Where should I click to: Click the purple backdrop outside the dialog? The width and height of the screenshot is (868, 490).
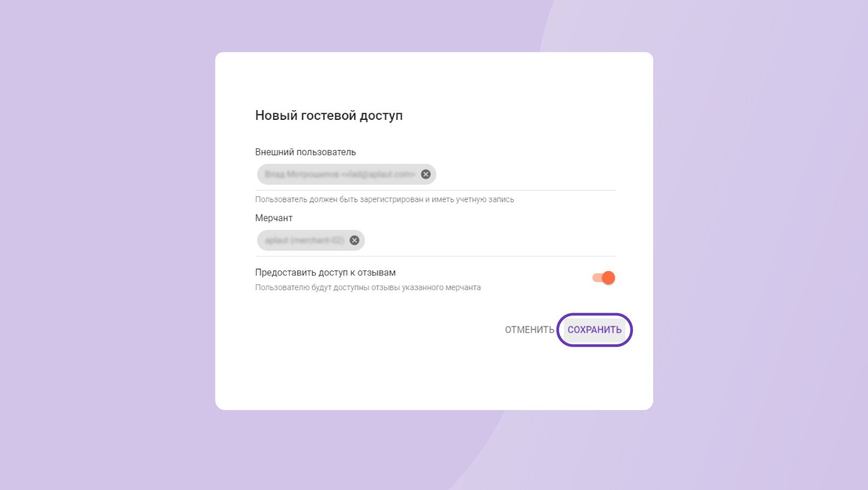[x=110, y=246]
